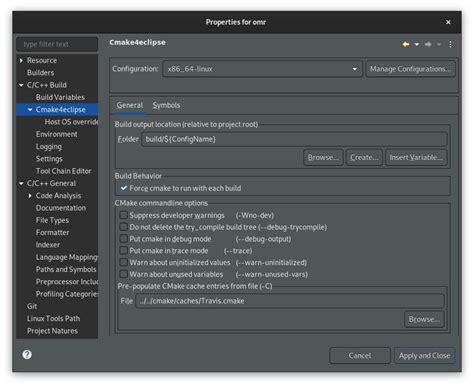Check Warn about unused variables
Image resolution: width=474 pixels, height=386 pixels.
coord(124,274)
